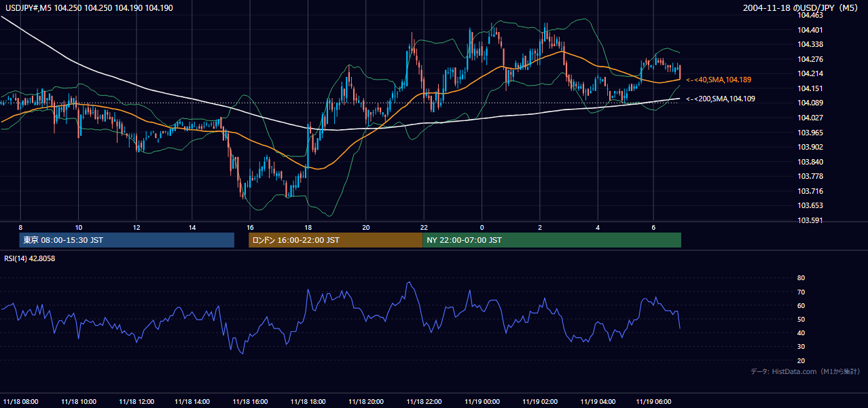Image resolution: width=868 pixels, height=408 pixels.
Task: Click the '12' hour label under price chart
Action: click(x=136, y=227)
